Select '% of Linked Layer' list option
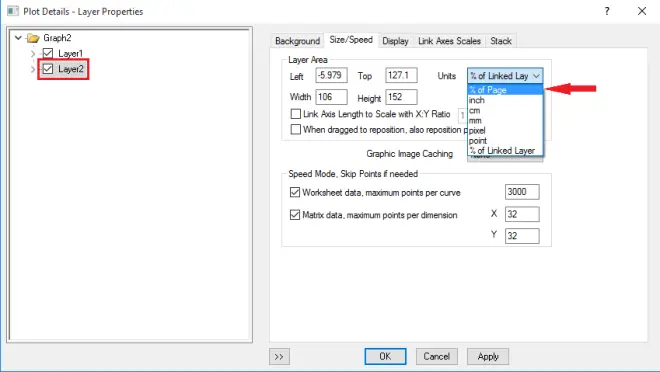 505,151
